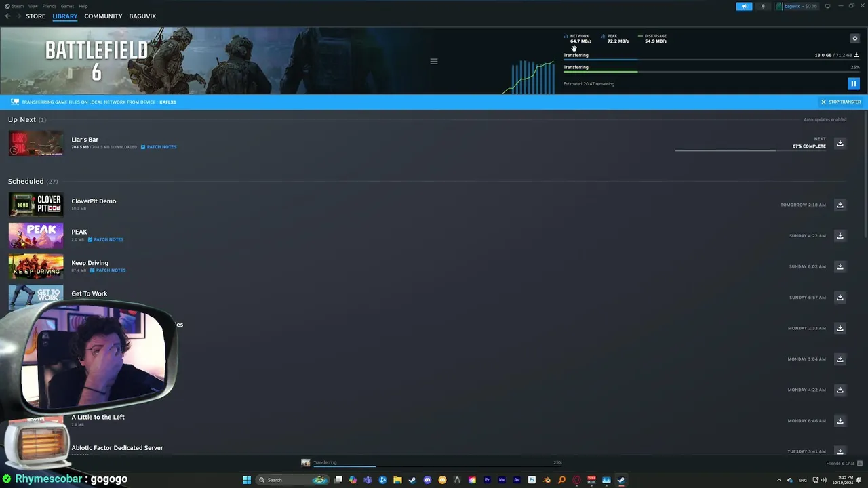
Task: Click the 'Auto-updates enabled' text
Action: coord(825,119)
